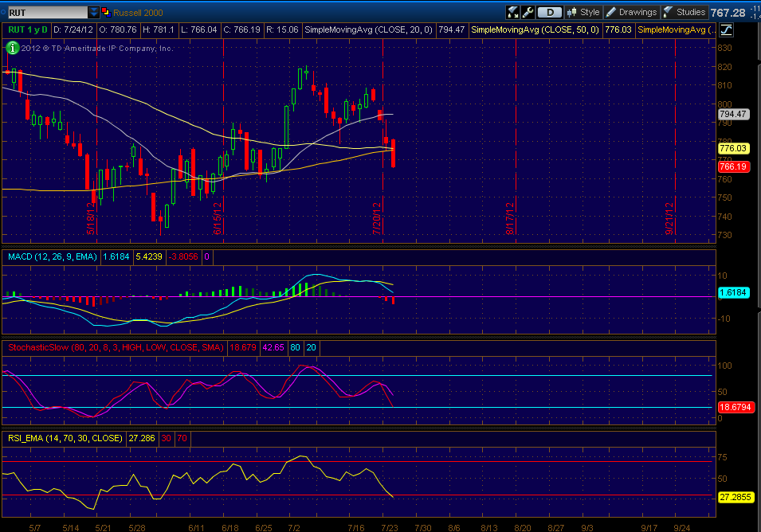Click the RSI value 27.286 in header

tap(142, 438)
